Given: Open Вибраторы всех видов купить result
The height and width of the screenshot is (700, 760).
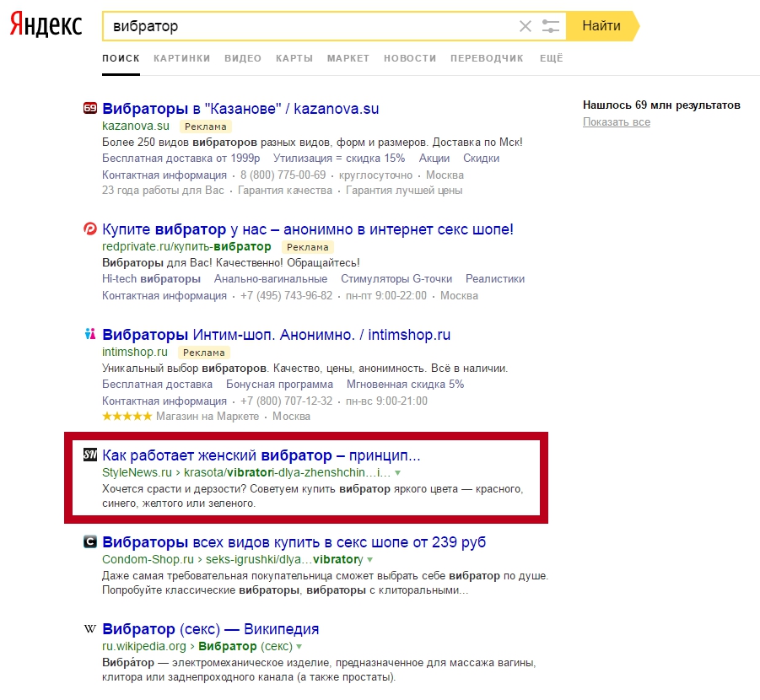Looking at the screenshot, I should (294, 542).
